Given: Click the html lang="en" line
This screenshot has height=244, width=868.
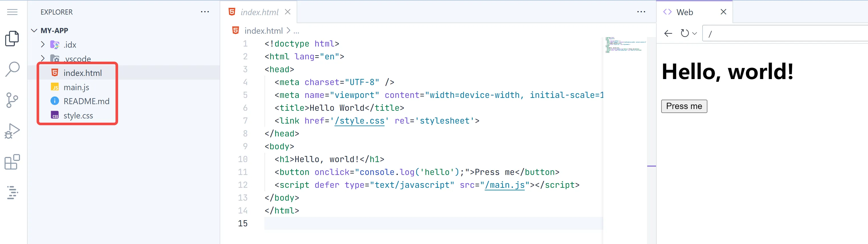Looking at the screenshot, I should [x=304, y=57].
